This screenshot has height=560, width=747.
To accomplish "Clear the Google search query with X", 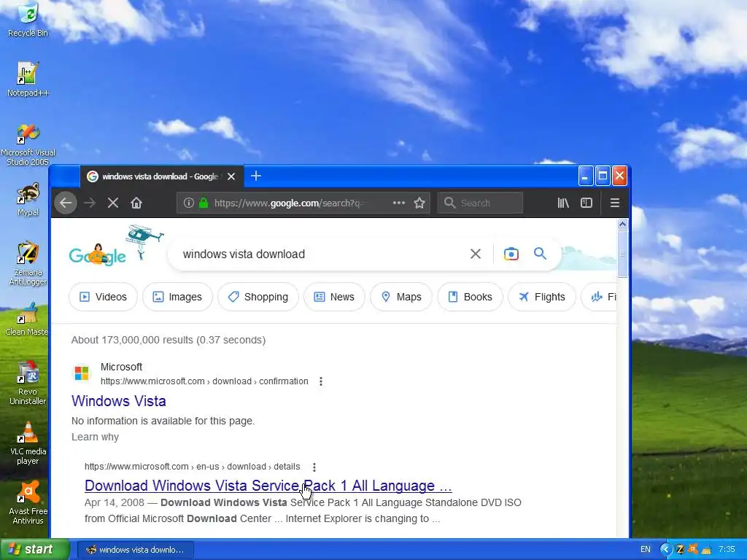I will coord(476,254).
